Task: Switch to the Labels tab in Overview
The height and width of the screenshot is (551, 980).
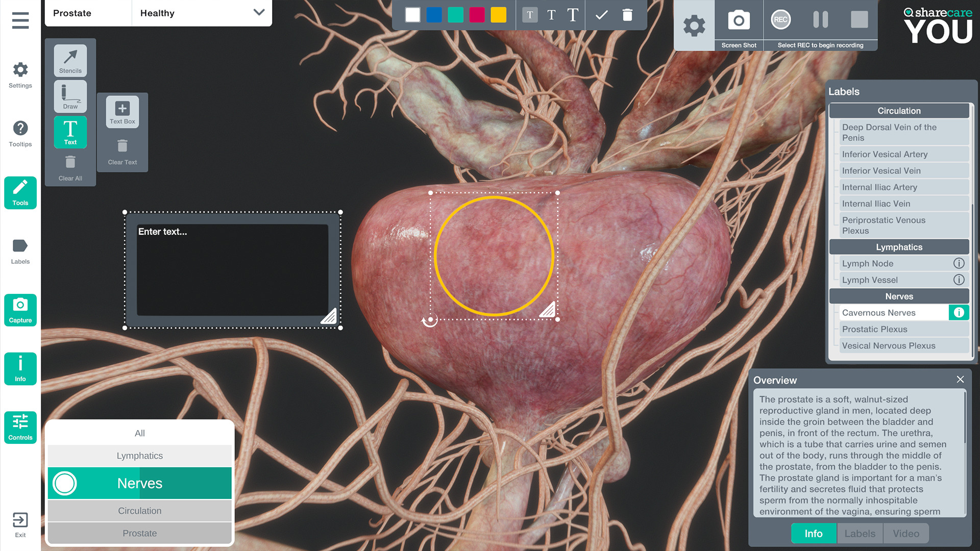Action: click(860, 534)
